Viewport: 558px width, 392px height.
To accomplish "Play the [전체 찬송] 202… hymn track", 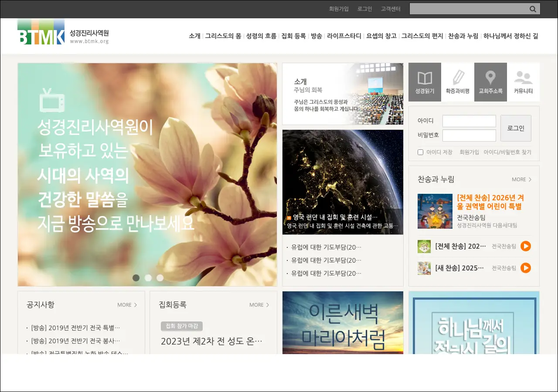I will pos(525,246).
